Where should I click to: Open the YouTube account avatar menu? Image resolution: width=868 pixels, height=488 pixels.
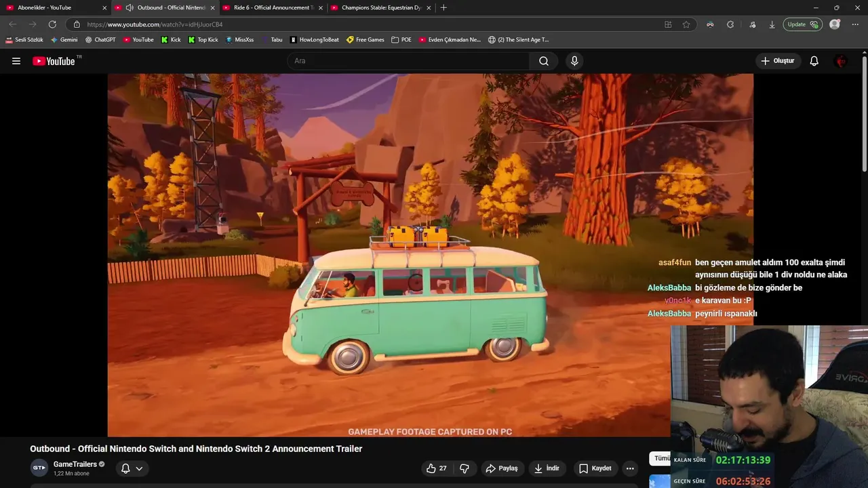coord(841,61)
